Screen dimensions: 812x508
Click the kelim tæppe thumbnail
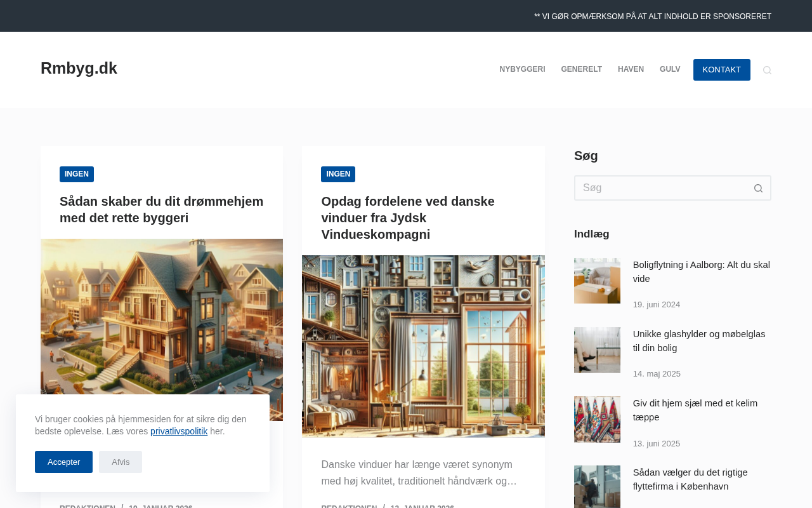tap(597, 419)
